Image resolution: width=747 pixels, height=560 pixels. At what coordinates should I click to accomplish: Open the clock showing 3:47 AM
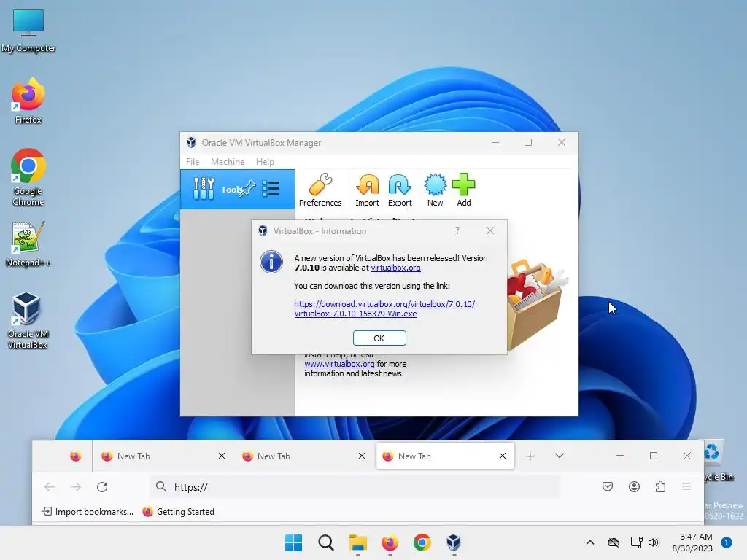[x=692, y=542]
